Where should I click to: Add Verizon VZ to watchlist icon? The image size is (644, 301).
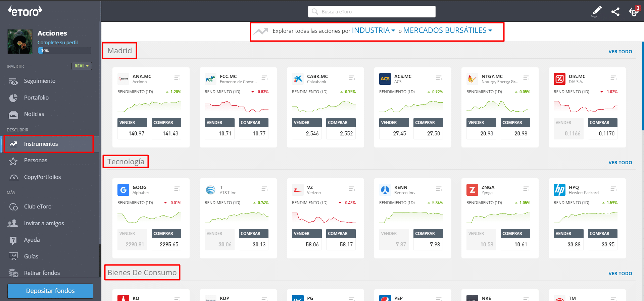(x=352, y=189)
